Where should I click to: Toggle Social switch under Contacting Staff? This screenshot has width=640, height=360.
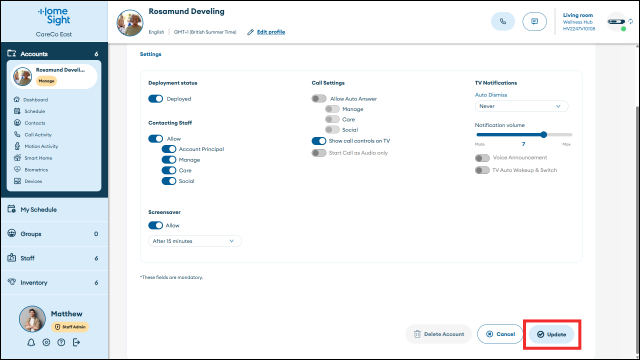pyautogui.click(x=169, y=181)
